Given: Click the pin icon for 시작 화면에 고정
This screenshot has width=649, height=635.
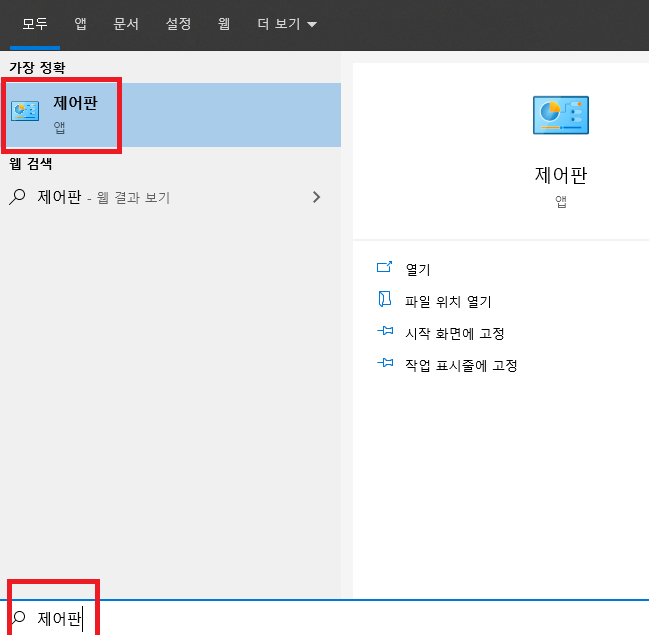Looking at the screenshot, I should point(385,331).
